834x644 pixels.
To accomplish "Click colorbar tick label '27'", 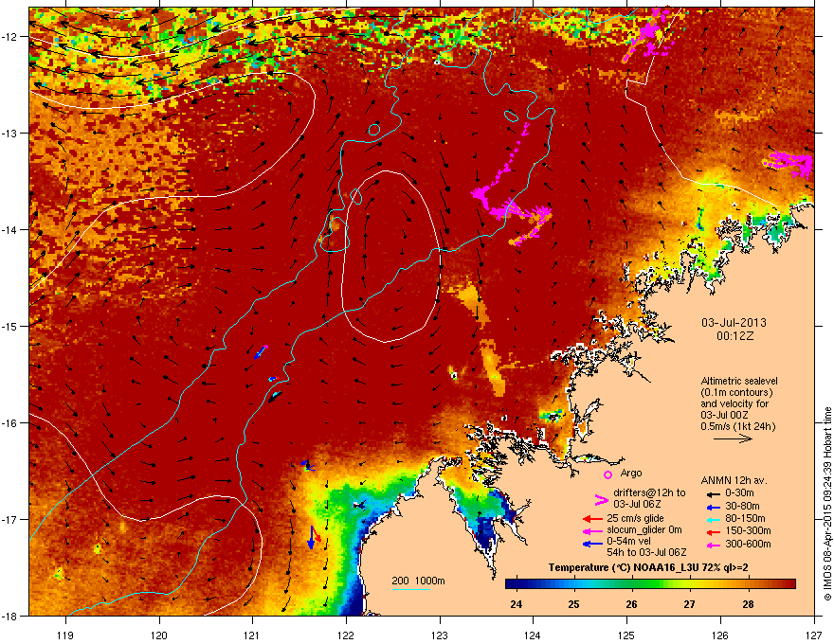I will point(689,604).
